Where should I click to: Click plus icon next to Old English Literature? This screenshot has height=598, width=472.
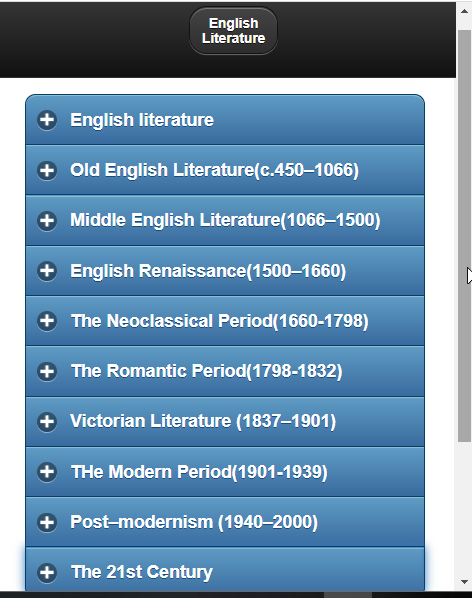[47, 170]
